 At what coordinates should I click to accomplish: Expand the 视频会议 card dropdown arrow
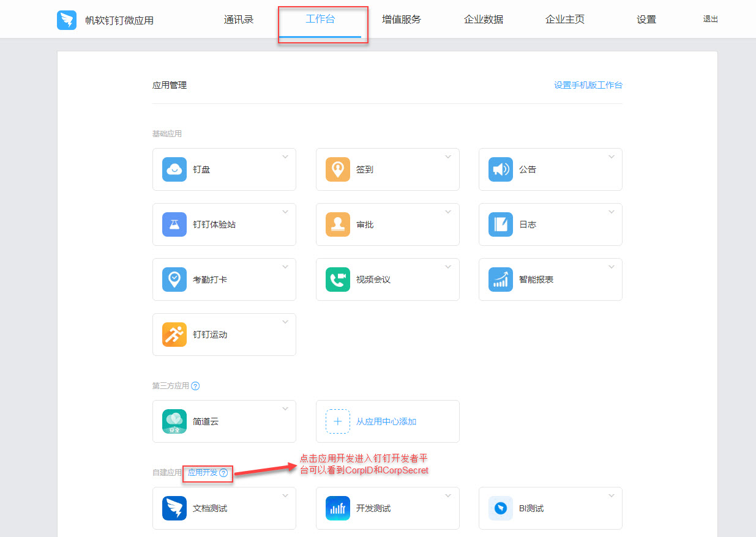[449, 267]
